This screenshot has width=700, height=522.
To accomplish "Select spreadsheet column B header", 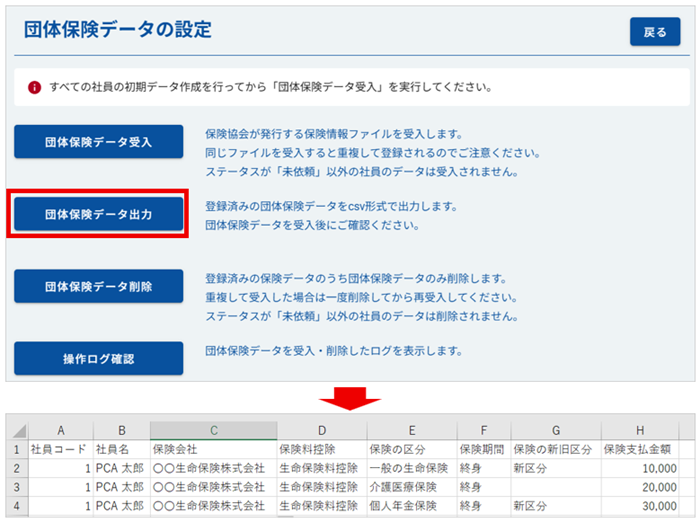I will (x=122, y=430).
